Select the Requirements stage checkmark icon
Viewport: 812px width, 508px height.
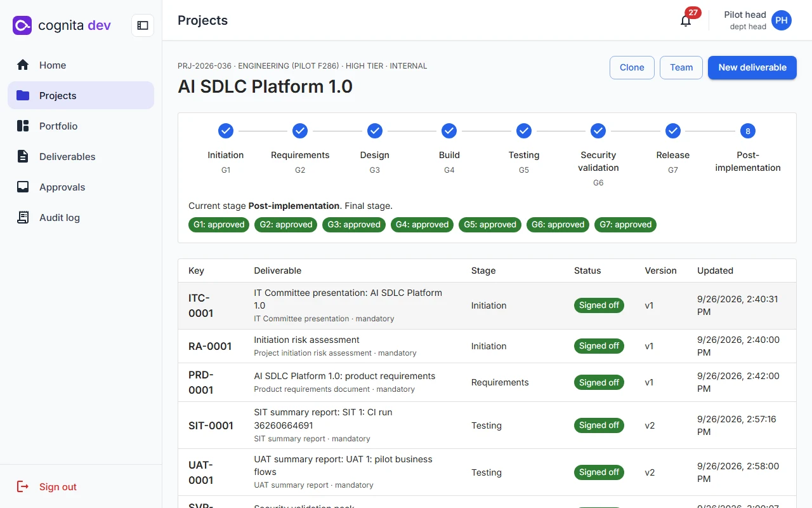(300, 131)
